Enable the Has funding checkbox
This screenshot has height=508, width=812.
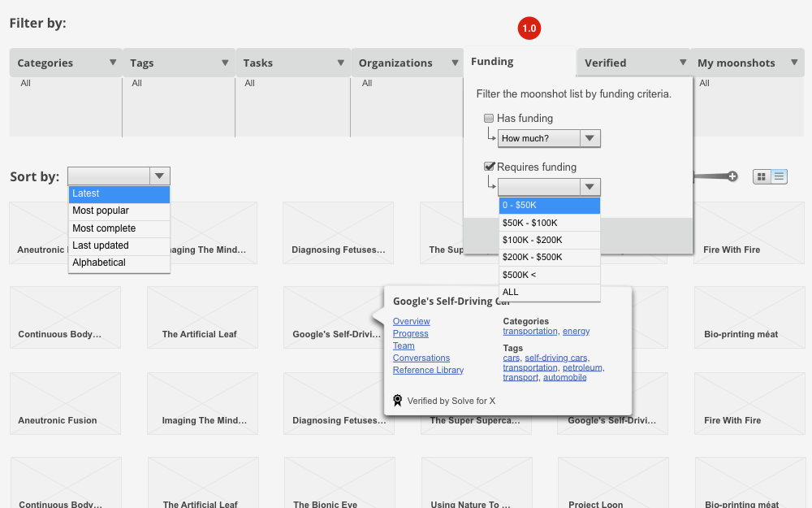pos(489,118)
